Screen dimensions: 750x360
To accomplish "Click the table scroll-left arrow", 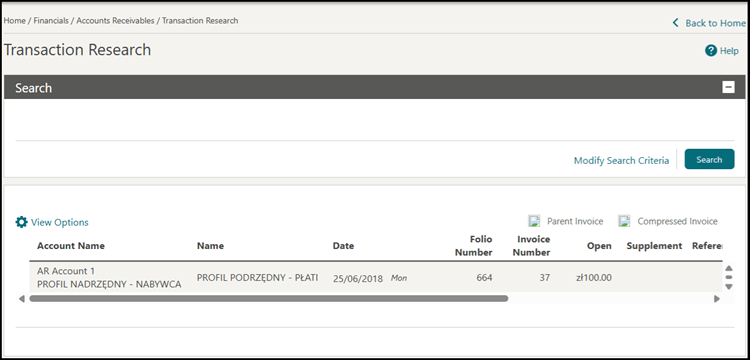I will [21, 298].
